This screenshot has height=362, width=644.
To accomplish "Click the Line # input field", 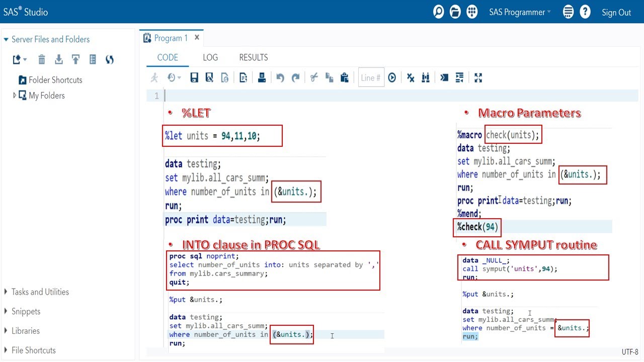I will [x=371, y=77].
